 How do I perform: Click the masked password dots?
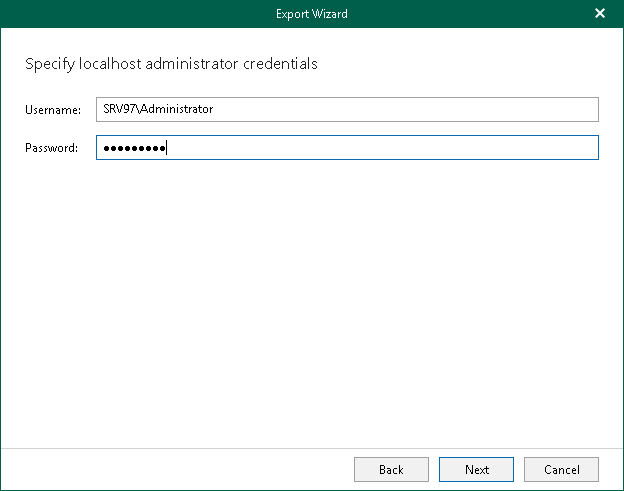point(134,148)
